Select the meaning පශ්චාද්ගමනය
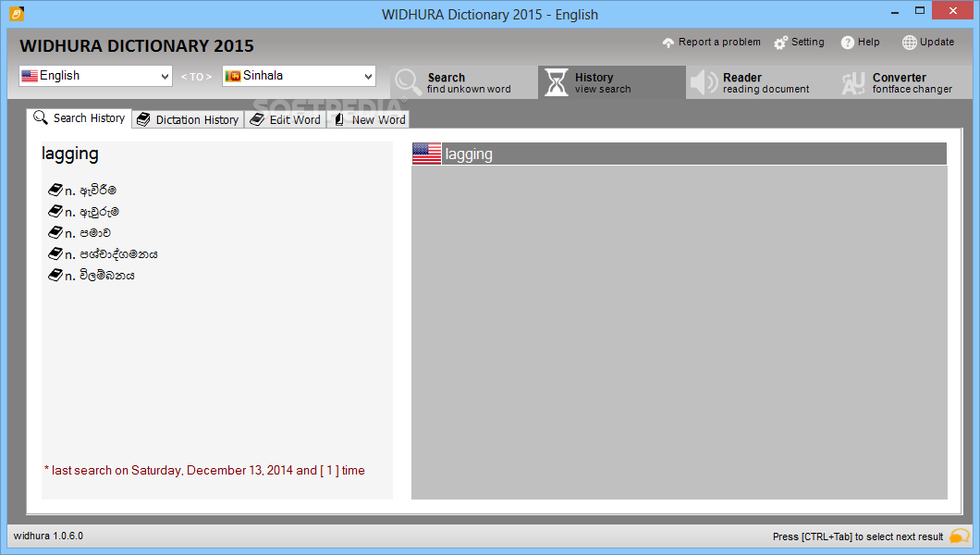Viewport: 980px width, 555px height. click(118, 253)
